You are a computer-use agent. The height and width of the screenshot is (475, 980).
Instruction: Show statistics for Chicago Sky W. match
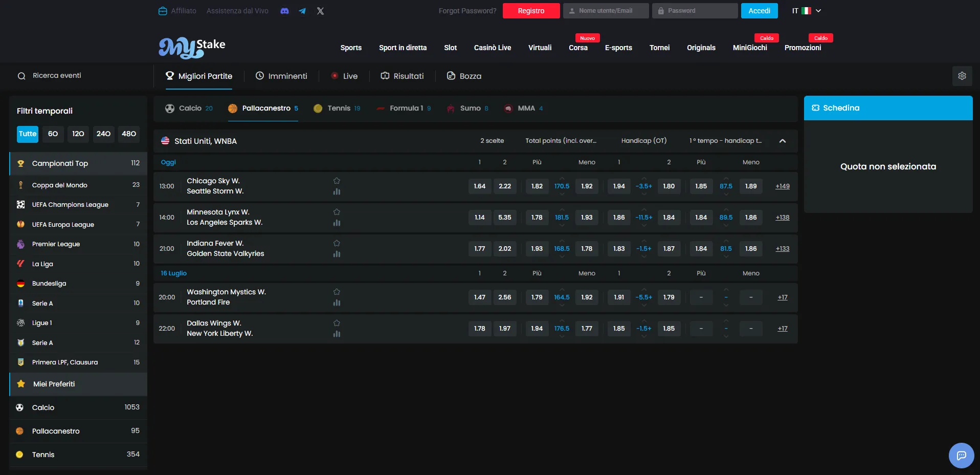[x=337, y=191]
